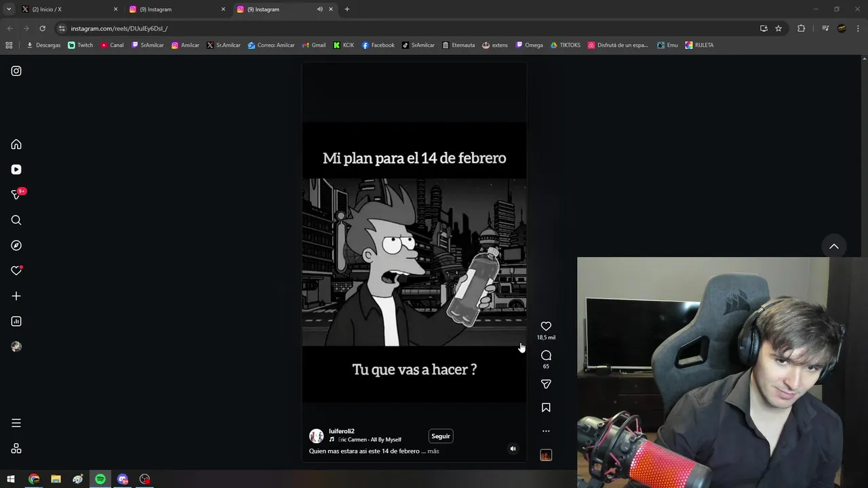The width and height of the screenshot is (868, 488).
Task: Open the Eric Carmen - All By Myself audio
Action: point(370,440)
